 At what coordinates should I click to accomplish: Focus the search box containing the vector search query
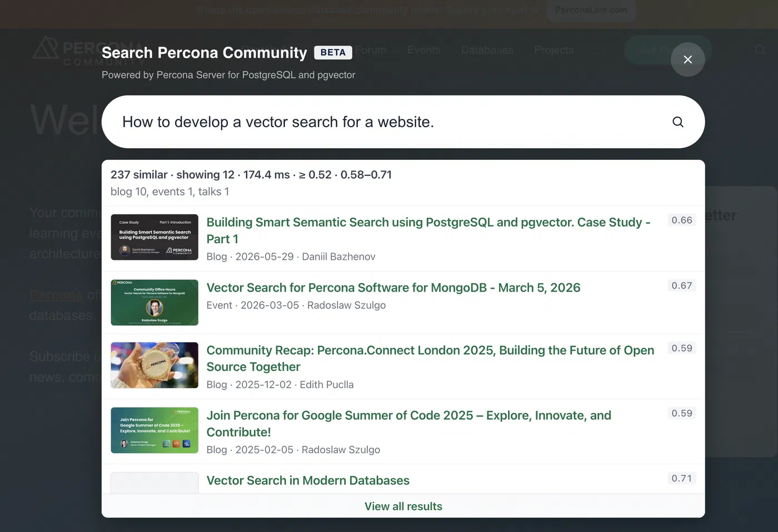tap(403, 122)
